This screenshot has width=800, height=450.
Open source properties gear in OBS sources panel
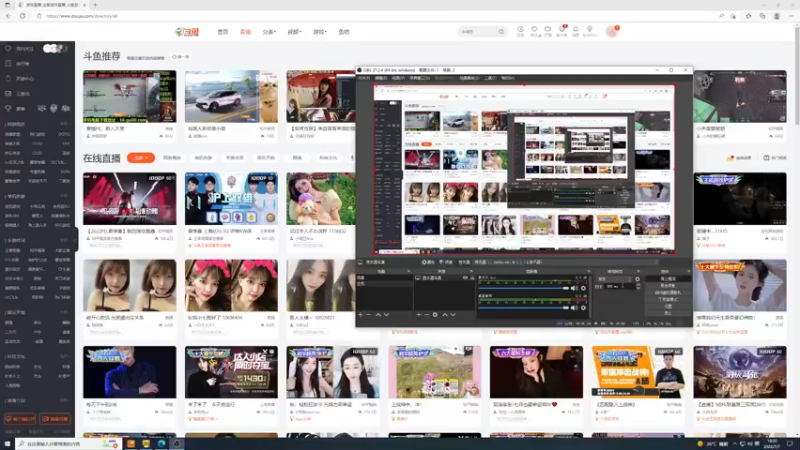coord(435,314)
